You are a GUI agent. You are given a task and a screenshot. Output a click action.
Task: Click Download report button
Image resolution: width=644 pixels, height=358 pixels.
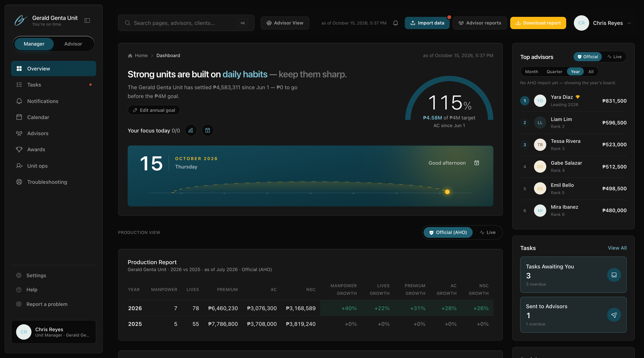pos(538,23)
